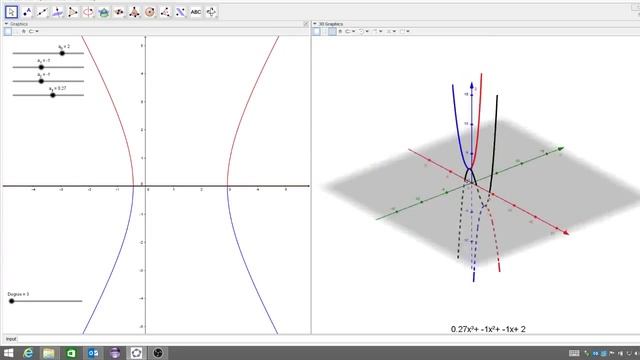
Task: Click the blue z-axis arrow in 3D view
Action: coord(472,85)
